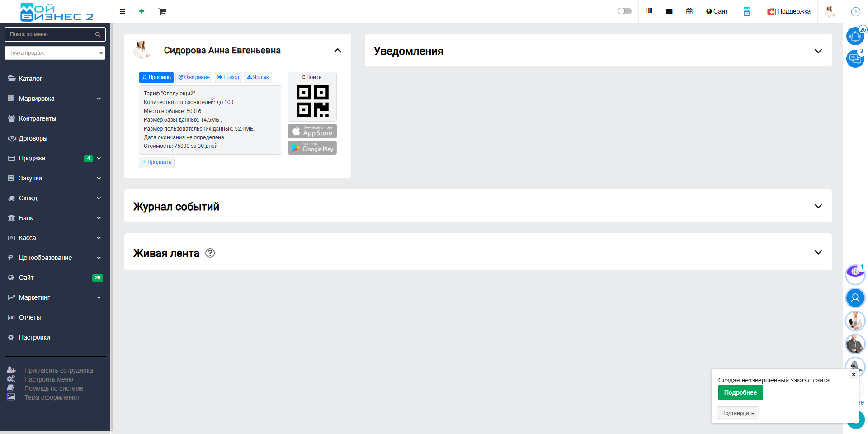Viewport: 868px width, 434px height.
Task: Open chat messages icon with badge 2
Action: pos(854,59)
